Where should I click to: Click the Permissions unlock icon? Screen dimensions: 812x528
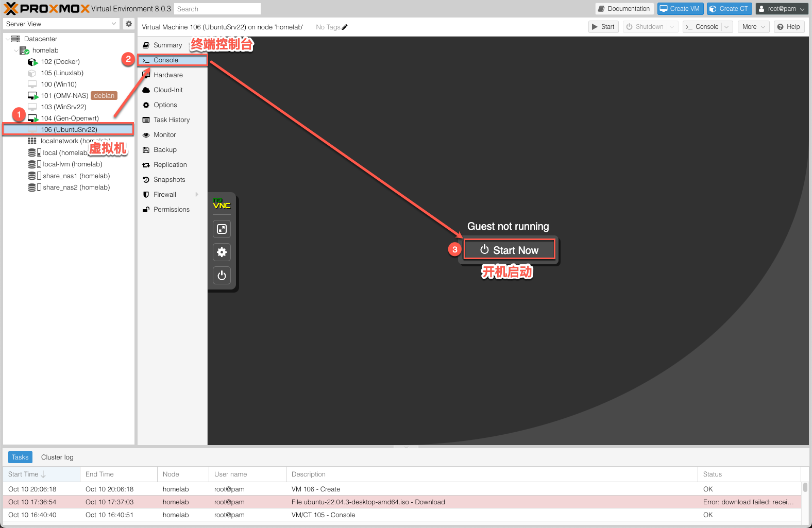click(x=146, y=210)
